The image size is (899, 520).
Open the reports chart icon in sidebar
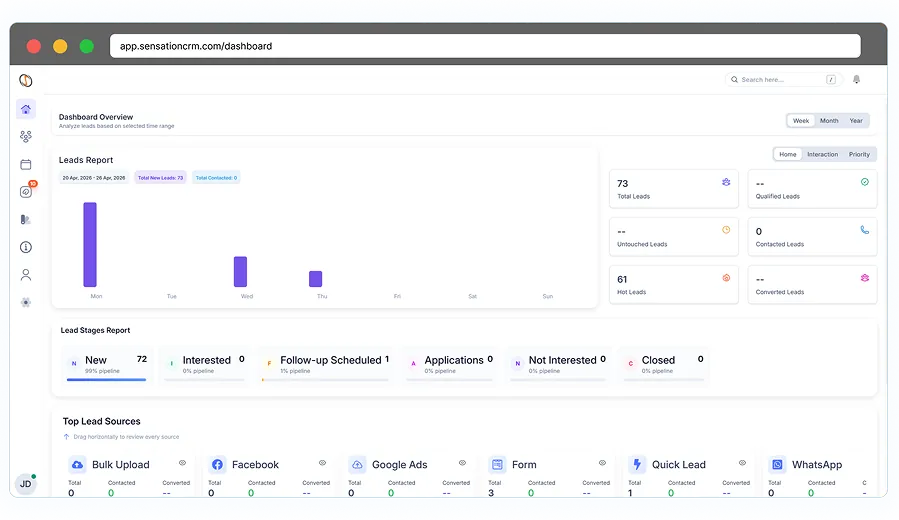pos(25,220)
